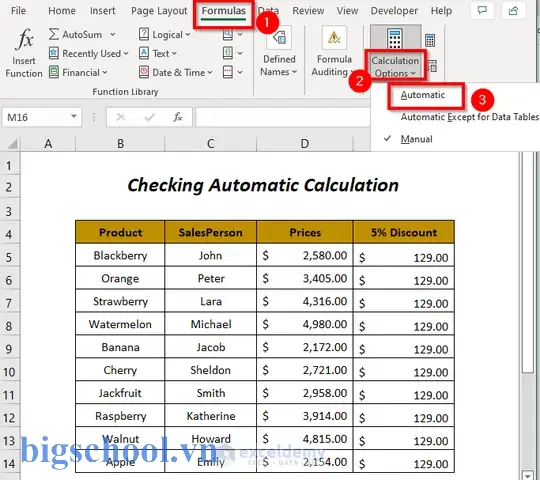Screen dimensions: 540x480
Task: Click the formula bar enter checkmark icon
Action: [149, 117]
